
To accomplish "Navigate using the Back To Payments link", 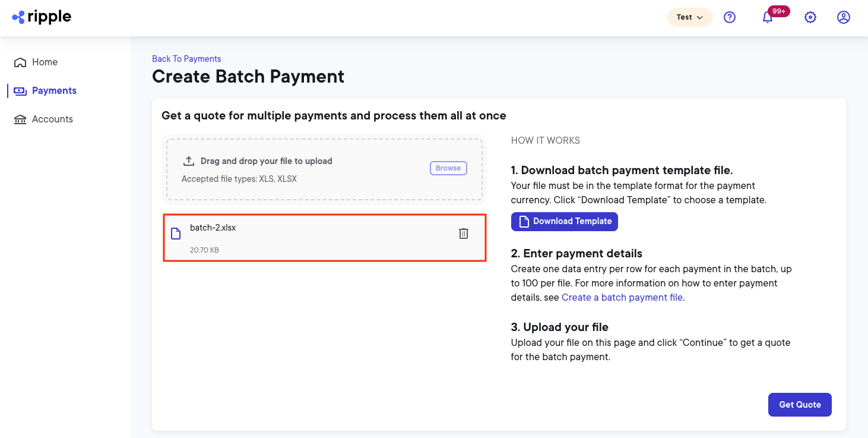I will point(186,58).
